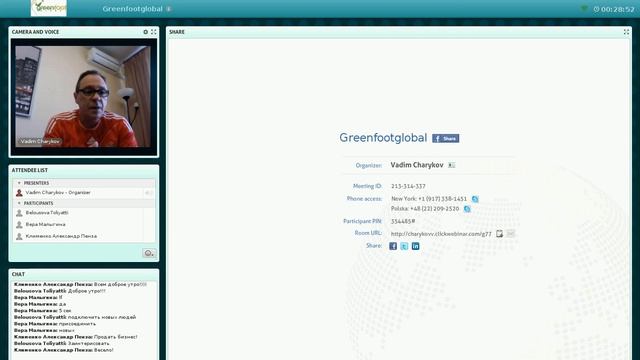Image resolution: width=640 pixels, height=360 pixels.
Task: Toggle the organizer's audio status icon in attendee row
Action: point(149,193)
